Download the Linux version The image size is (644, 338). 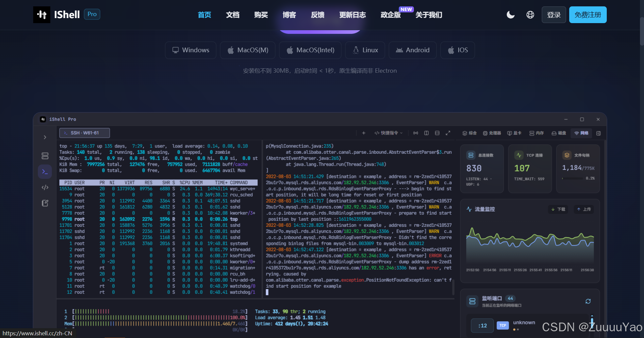point(365,50)
